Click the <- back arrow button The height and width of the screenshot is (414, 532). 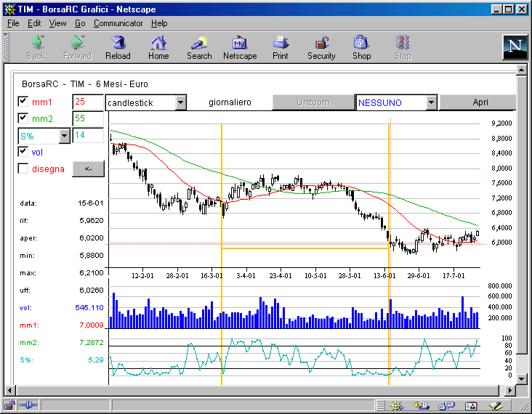(x=88, y=169)
